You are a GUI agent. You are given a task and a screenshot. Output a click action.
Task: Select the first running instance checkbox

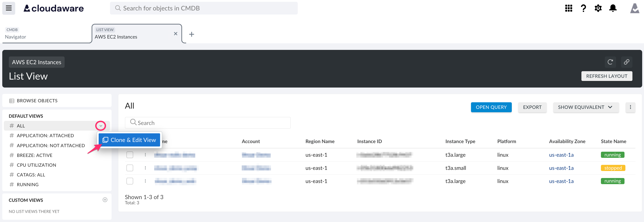[130, 154]
